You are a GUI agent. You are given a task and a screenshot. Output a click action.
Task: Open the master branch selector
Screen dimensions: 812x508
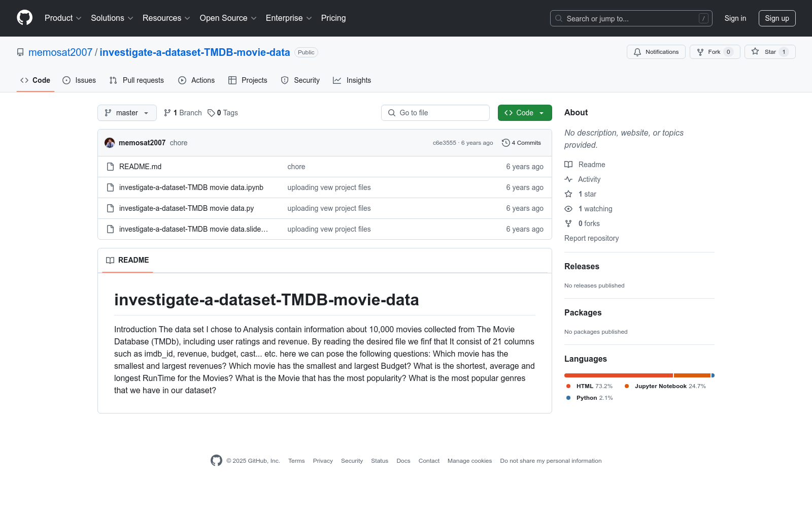127,113
